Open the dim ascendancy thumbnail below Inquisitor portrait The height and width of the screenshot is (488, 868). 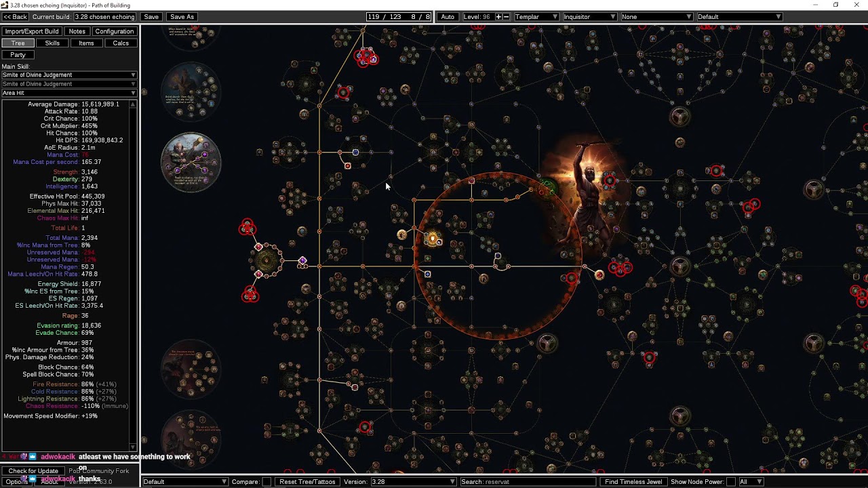(x=191, y=369)
